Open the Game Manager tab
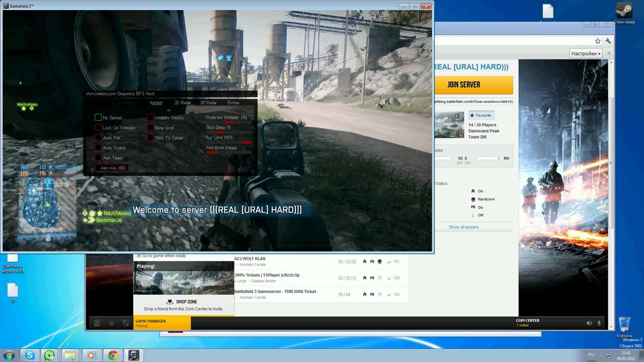 pos(162,323)
